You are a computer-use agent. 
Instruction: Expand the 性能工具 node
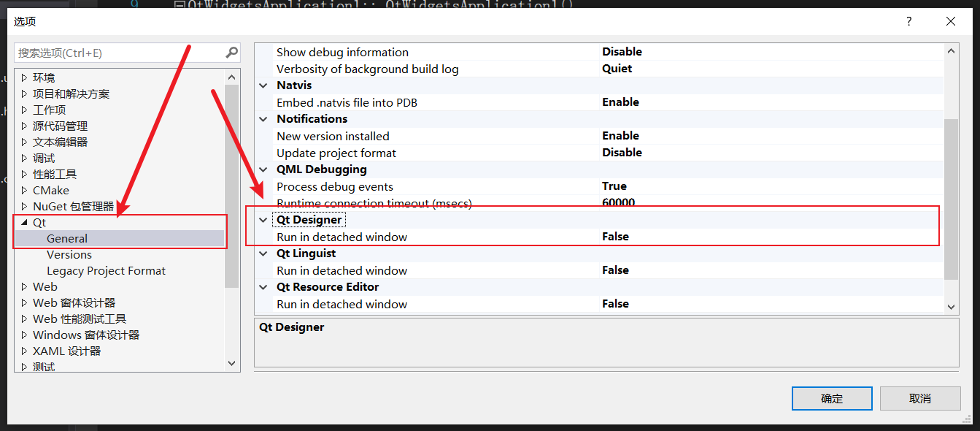(x=24, y=174)
